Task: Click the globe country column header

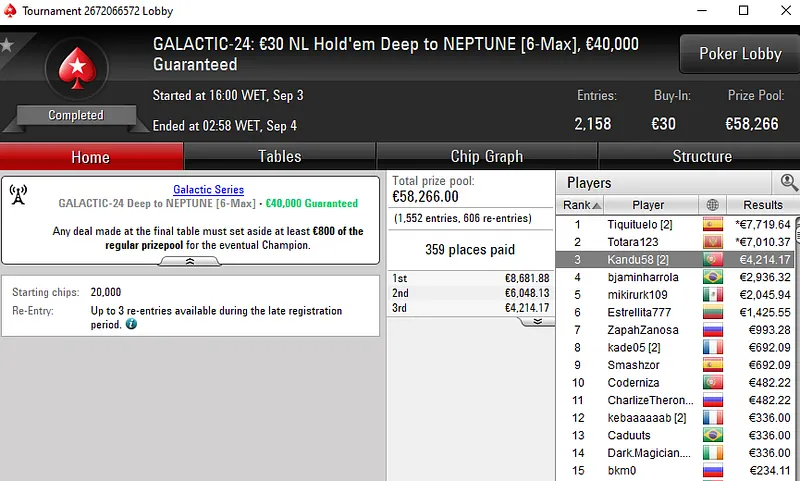Action: click(x=713, y=205)
